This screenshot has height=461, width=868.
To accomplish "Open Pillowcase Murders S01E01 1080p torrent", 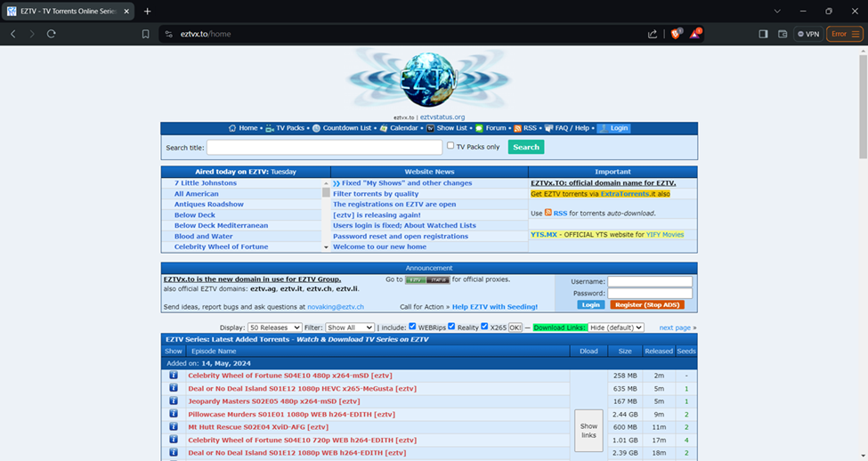I will click(x=291, y=415).
